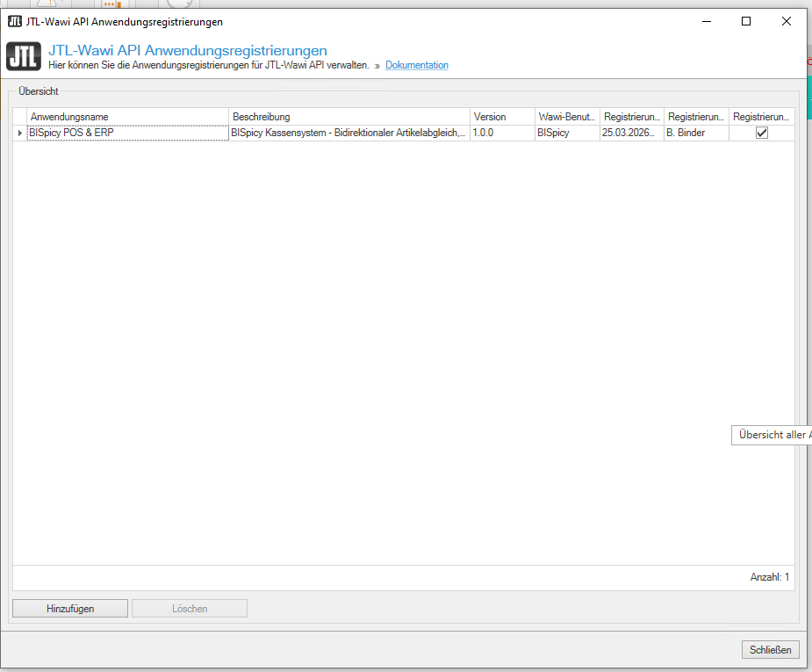Select the BISpicy Kassensystem description cell
Viewport: 812px width, 672px height.
pos(349,134)
